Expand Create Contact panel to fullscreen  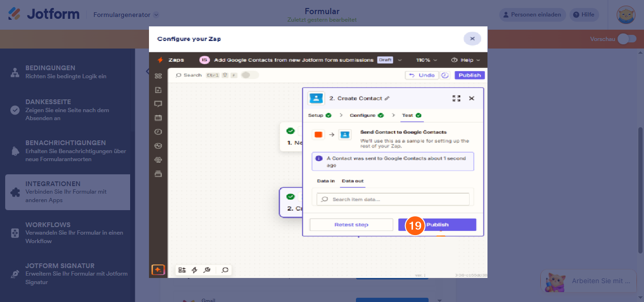click(x=456, y=98)
